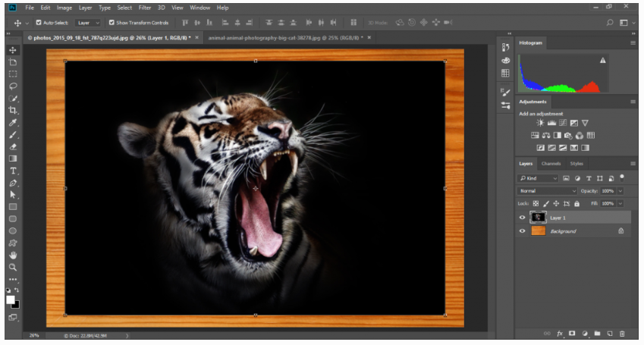Select the Quick Selection tool

click(13, 98)
